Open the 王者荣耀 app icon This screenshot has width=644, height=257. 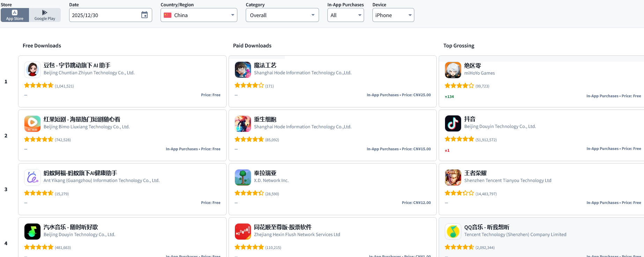click(453, 177)
